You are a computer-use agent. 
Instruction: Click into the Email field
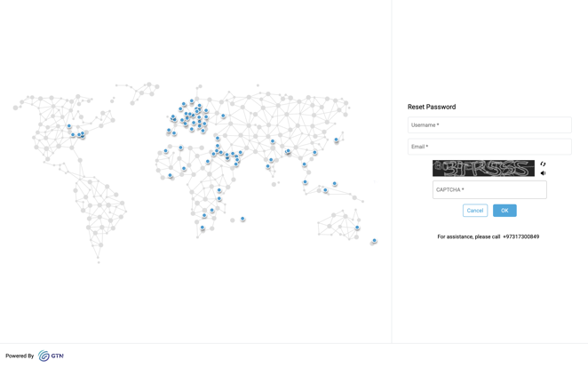pyautogui.click(x=489, y=147)
